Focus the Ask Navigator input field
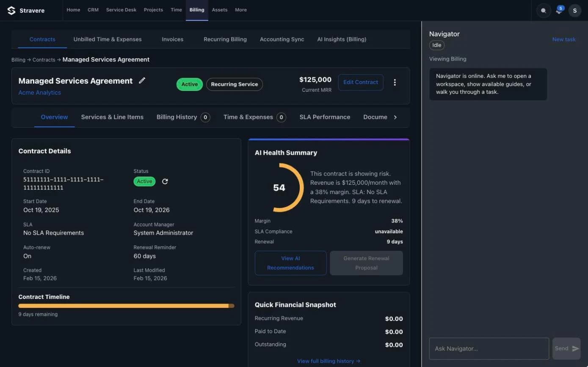Image resolution: width=588 pixels, height=367 pixels. (489, 348)
